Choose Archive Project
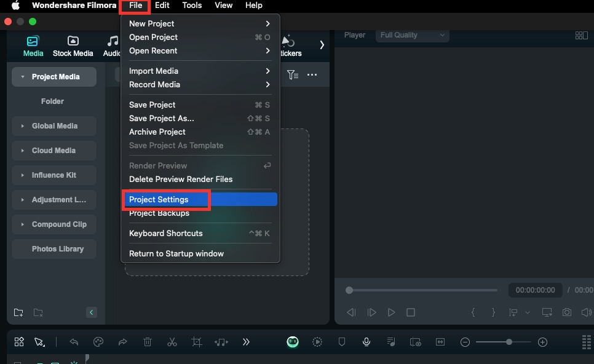 [x=200, y=132]
